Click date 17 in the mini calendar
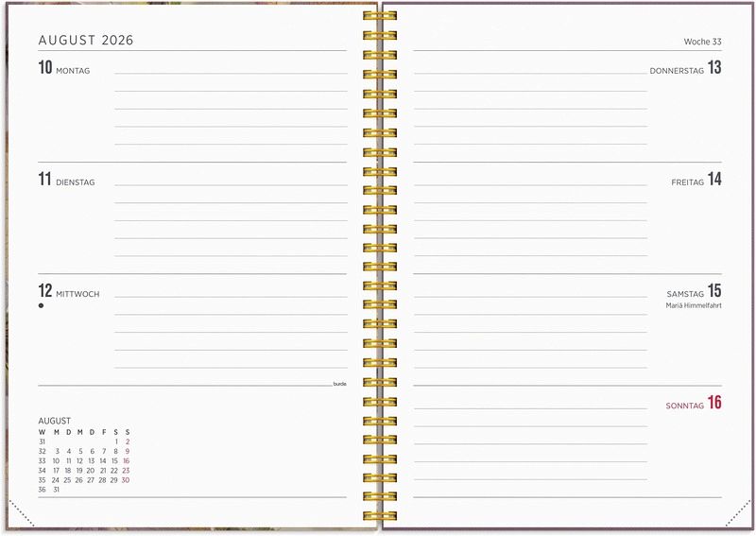The image size is (756, 536). [x=56, y=471]
